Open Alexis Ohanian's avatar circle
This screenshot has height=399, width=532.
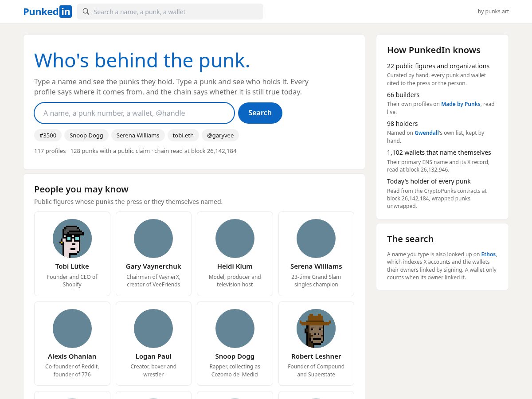click(x=72, y=329)
